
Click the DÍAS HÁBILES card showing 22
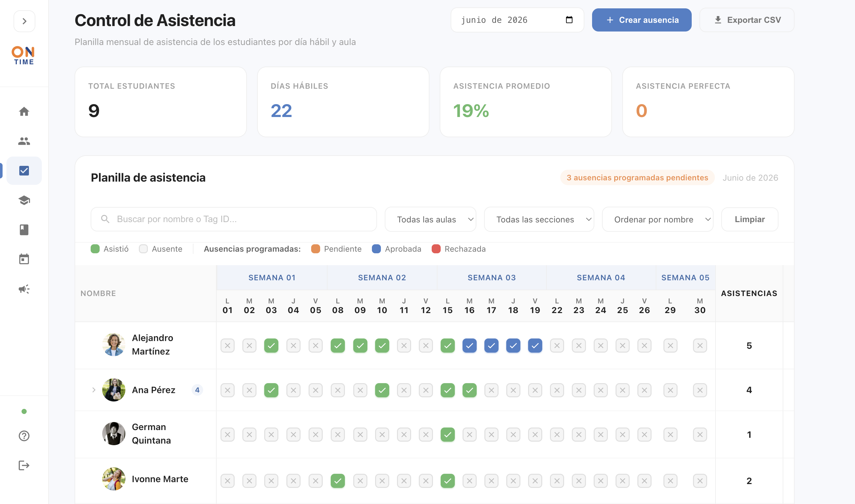(x=343, y=102)
